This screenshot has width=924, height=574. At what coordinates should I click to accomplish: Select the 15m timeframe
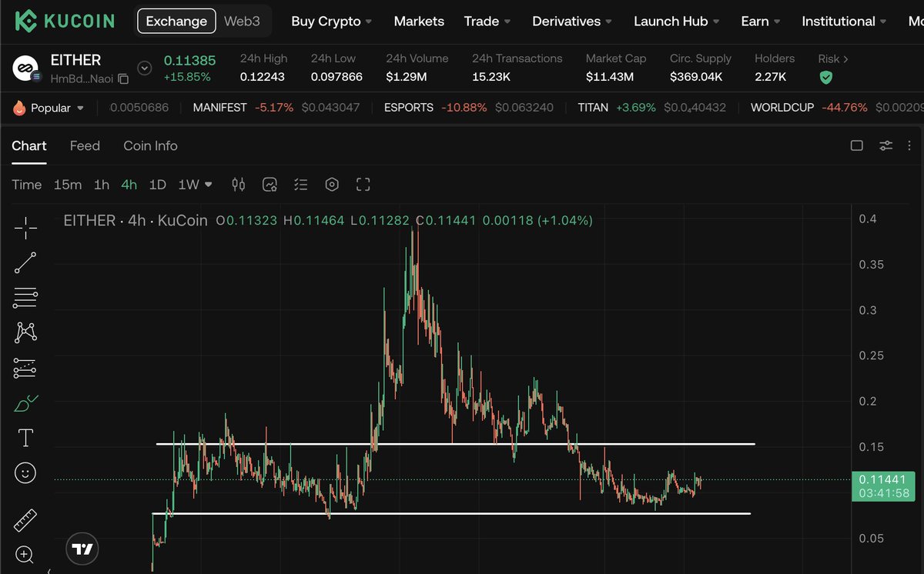(x=68, y=185)
